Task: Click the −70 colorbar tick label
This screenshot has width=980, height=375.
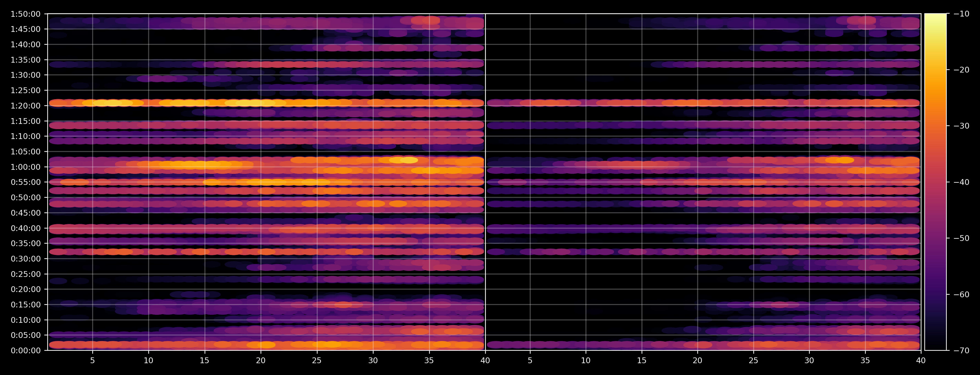Action: [x=962, y=350]
